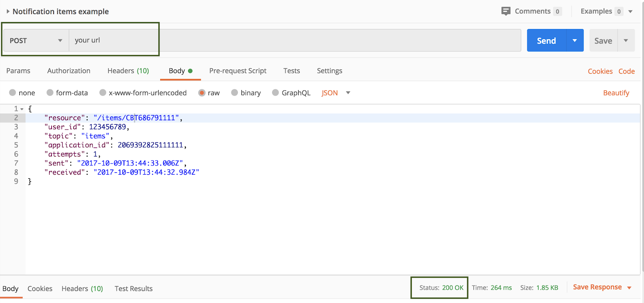644x303 pixels.
Task: Open the Comments speech bubble icon
Action: pyautogui.click(x=506, y=11)
